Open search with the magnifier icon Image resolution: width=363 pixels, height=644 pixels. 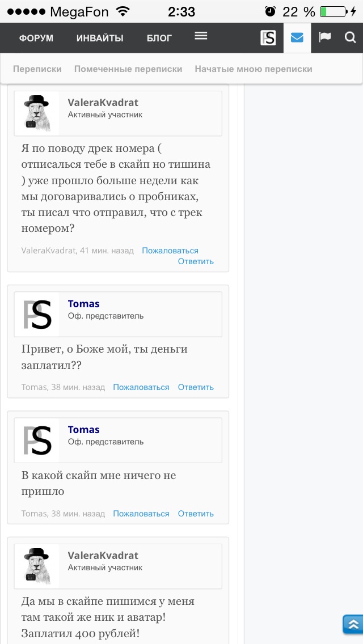click(x=350, y=37)
